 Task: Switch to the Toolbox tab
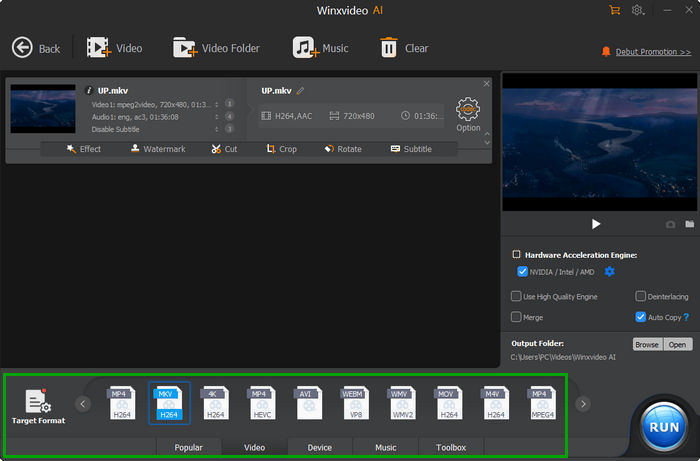point(451,447)
